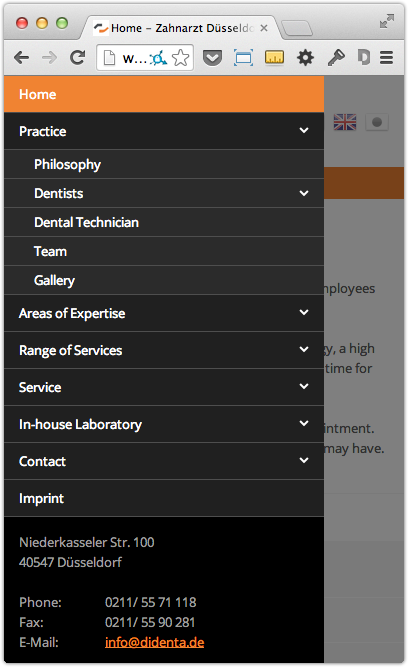Click the window resize screenshot extension icon
Screen dimensions: 408x667
click(243, 57)
